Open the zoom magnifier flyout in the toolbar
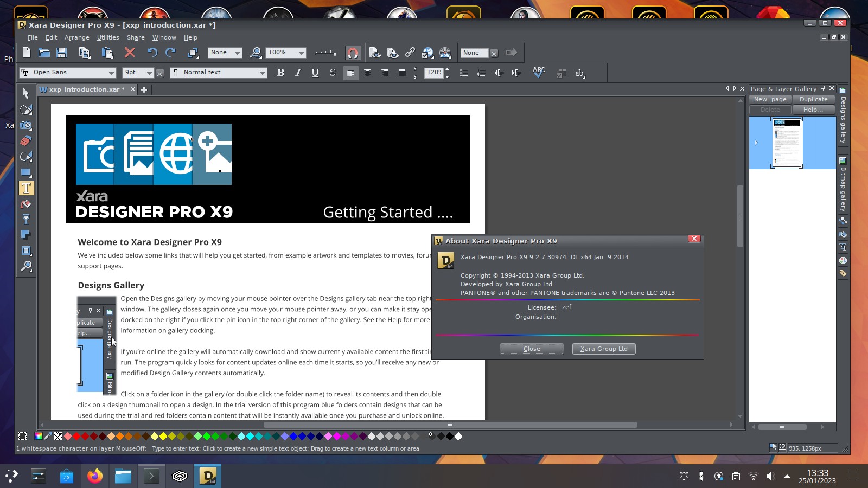Viewport: 868px width, 488px height. (x=256, y=53)
